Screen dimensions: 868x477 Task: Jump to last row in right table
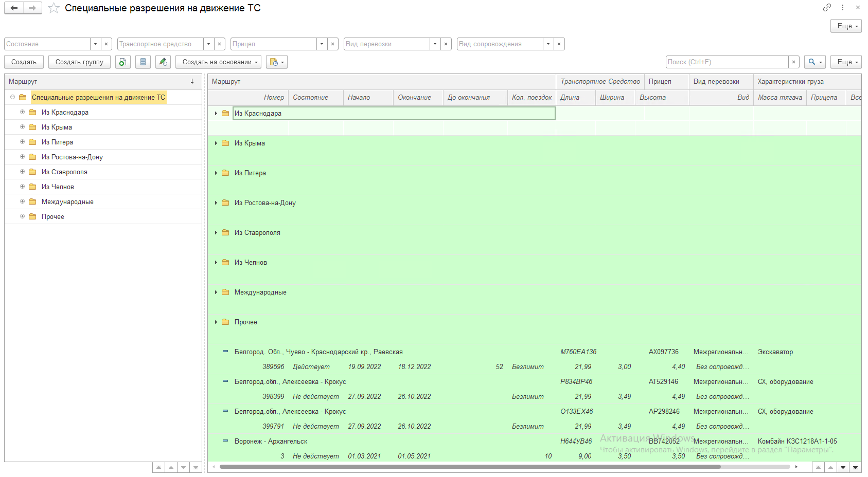(x=855, y=467)
